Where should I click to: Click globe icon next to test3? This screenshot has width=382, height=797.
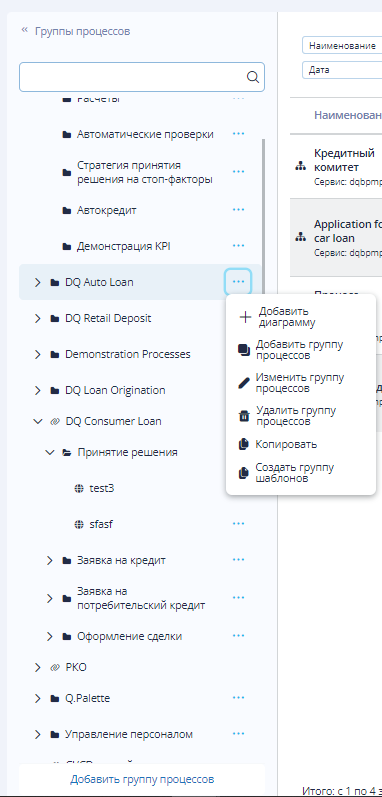click(79, 488)
